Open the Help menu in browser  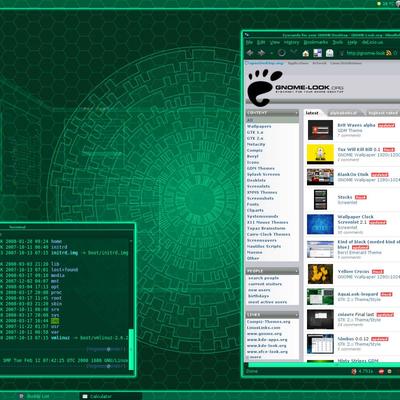[352, 42]
